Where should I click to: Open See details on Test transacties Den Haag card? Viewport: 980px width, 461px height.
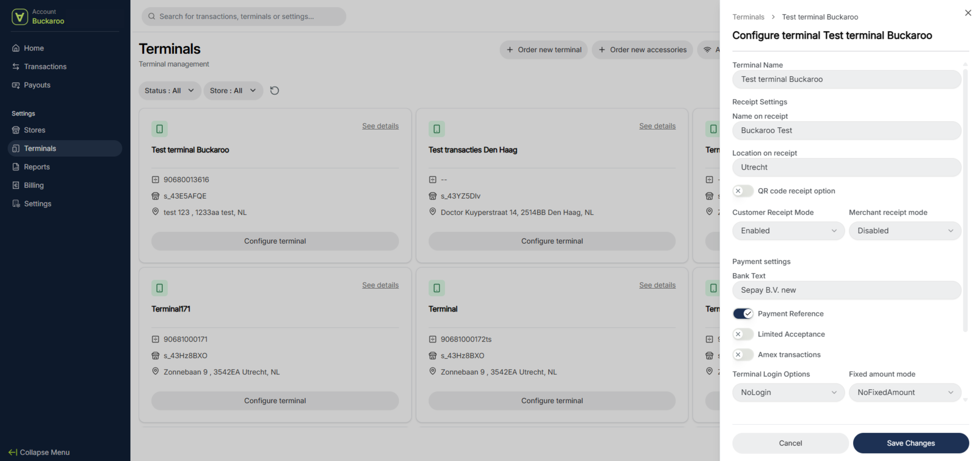pyautogui.click(x=657, y=126)
